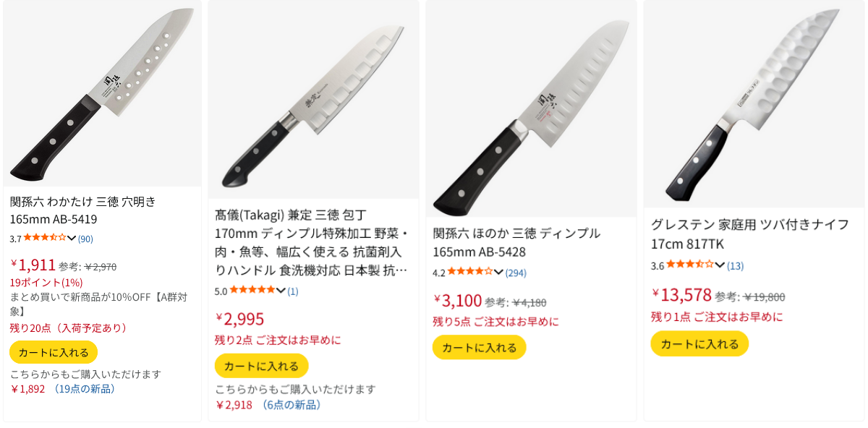Add 高儀 兼定 三徳 knife to cart

pyautogui.click(x=261, y=366)
